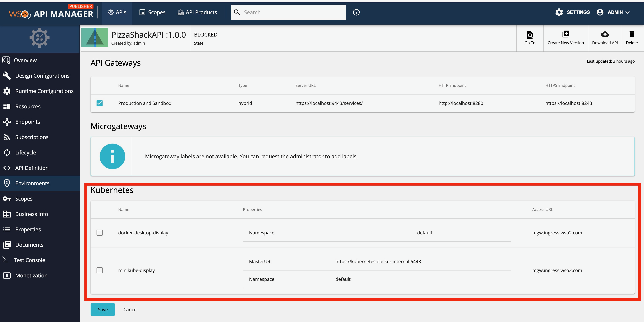644x322 pixels.
Task: Click the Resources icon in sidebar
Action: pyautogui.click(x=7, y=106)
